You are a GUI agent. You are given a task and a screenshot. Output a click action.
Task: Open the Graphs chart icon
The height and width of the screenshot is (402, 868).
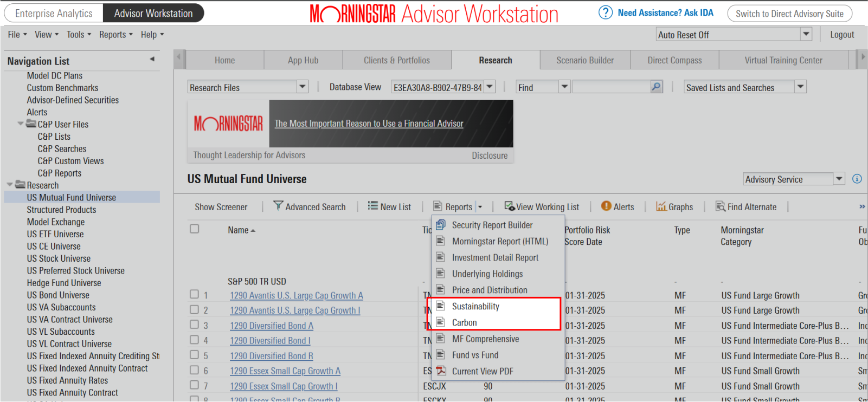(x=661, y=206)
